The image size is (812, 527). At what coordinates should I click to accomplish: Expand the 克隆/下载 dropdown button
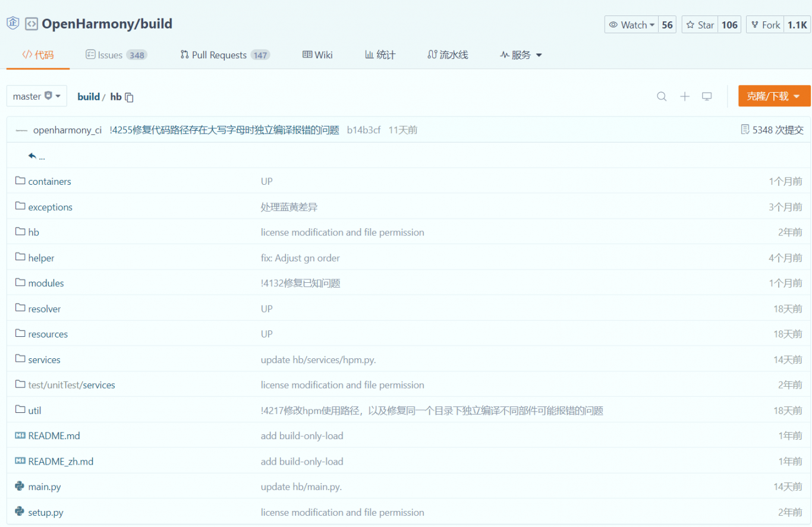[774, 96]
